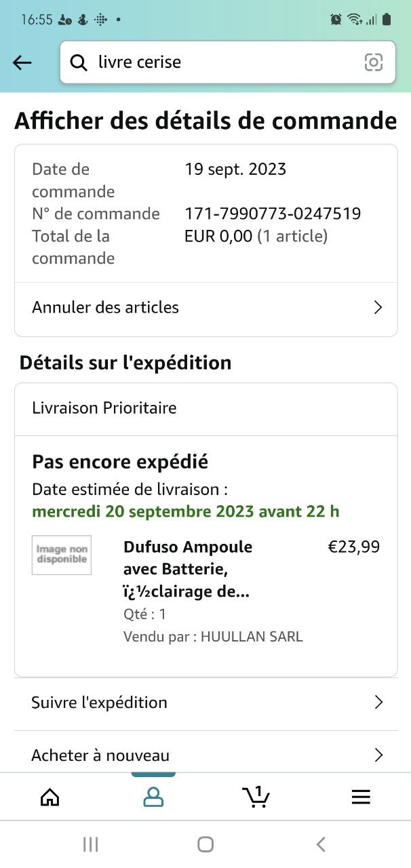The width and height of the screenshot is (411, 868).
Task: Open Acheter à nouveau chevron
Action: (x=378, y=755)
